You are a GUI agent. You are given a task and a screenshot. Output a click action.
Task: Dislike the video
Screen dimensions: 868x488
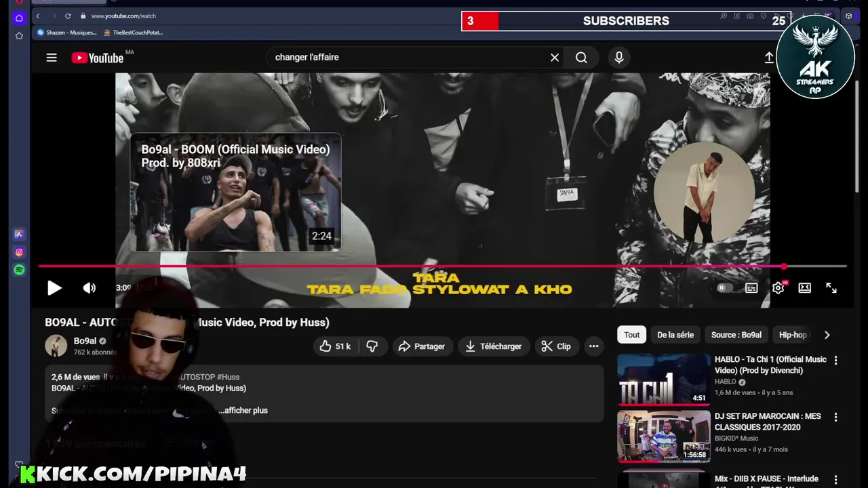(372, 346)
